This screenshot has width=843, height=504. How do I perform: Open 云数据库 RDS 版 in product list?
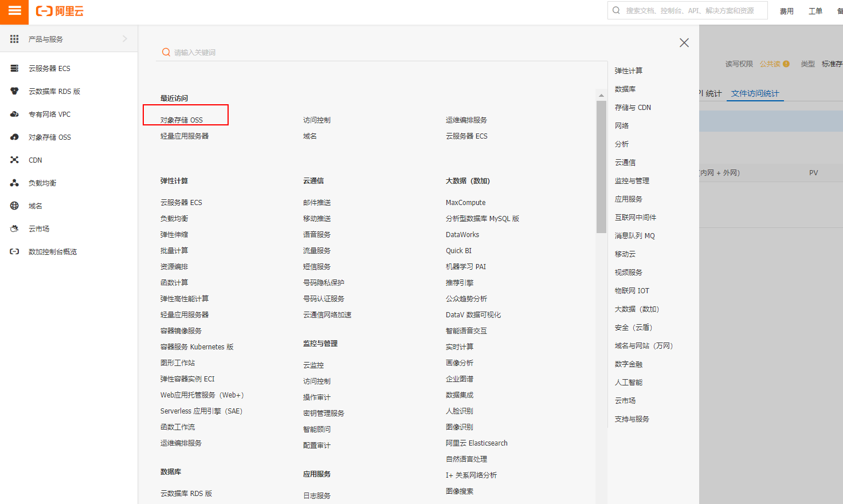[186, 493]
